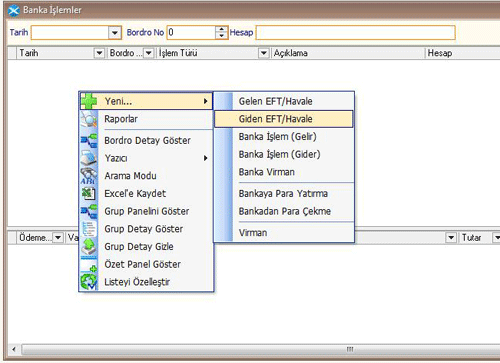Choose Virman in the submenu
The image size is (500, 363).
point(284,233)
